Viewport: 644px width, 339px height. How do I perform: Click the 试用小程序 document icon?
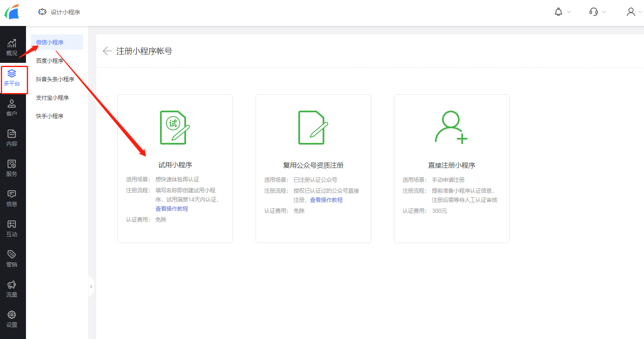pyautogui.click(x=175, y=127)
